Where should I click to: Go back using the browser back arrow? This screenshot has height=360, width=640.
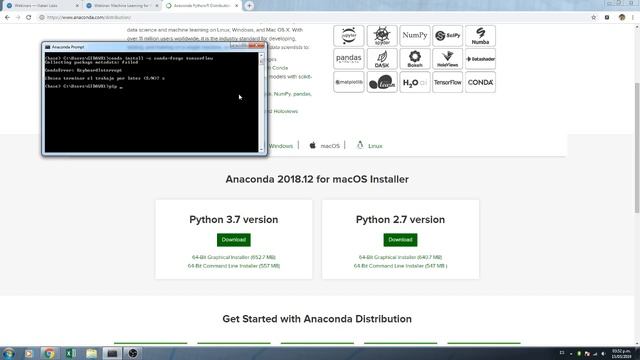[7, 18]
